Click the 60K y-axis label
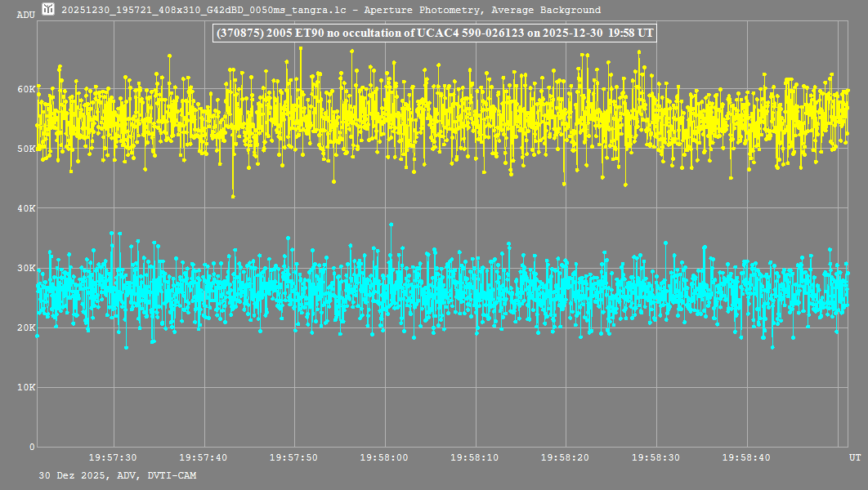 point(25,88)
